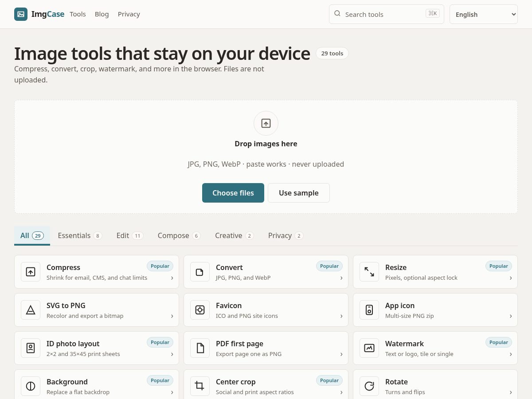The image size is (532, 399).
Task: Click the chevron on the SVG to PNG card
Action: pyautogui.click(x=172, y=316)
